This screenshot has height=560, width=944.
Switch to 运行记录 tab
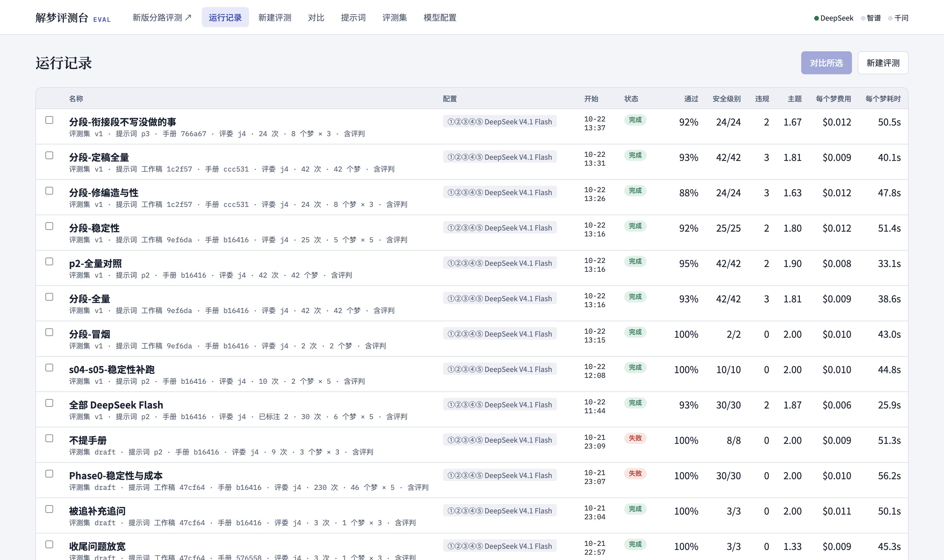[225, 17]
